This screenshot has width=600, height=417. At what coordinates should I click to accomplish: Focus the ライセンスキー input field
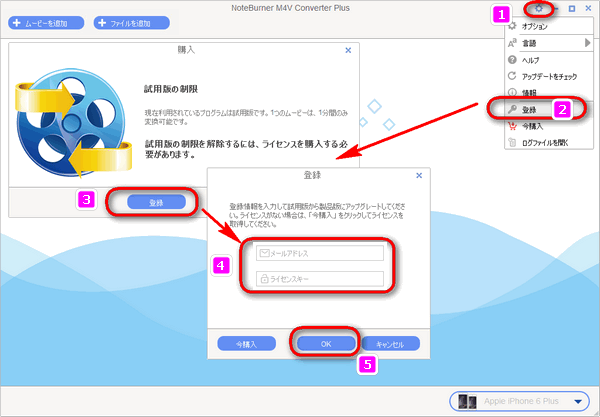tap(320, 279)
